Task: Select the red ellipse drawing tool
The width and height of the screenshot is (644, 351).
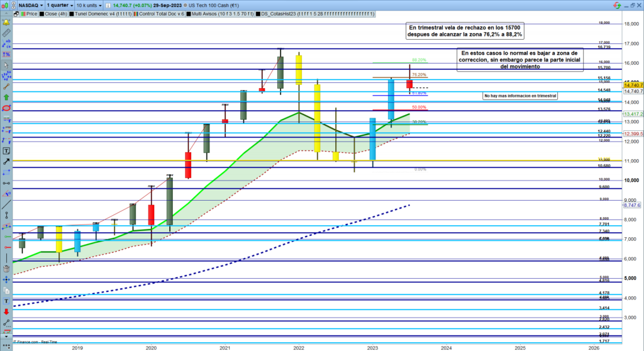Action: coord(7,108)
